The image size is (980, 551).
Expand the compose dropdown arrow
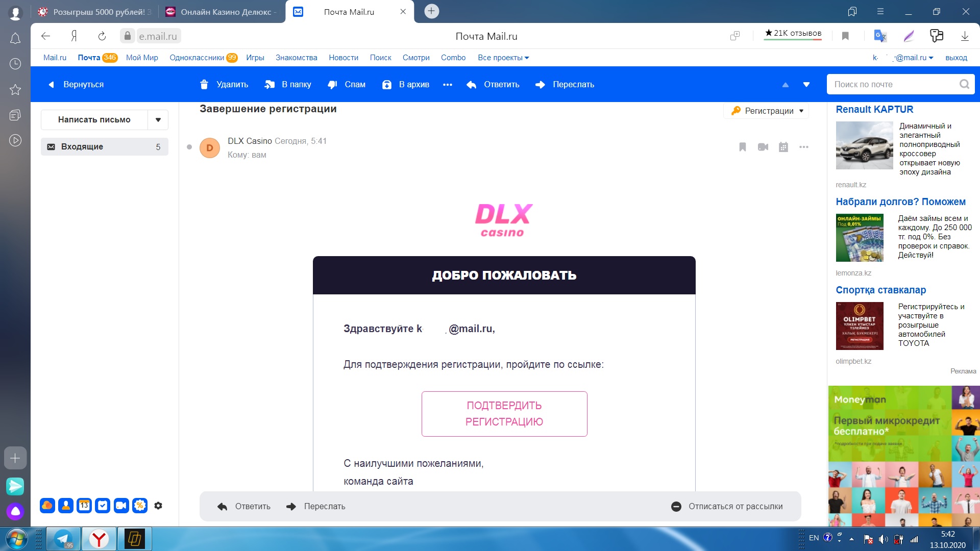[158, 120]
